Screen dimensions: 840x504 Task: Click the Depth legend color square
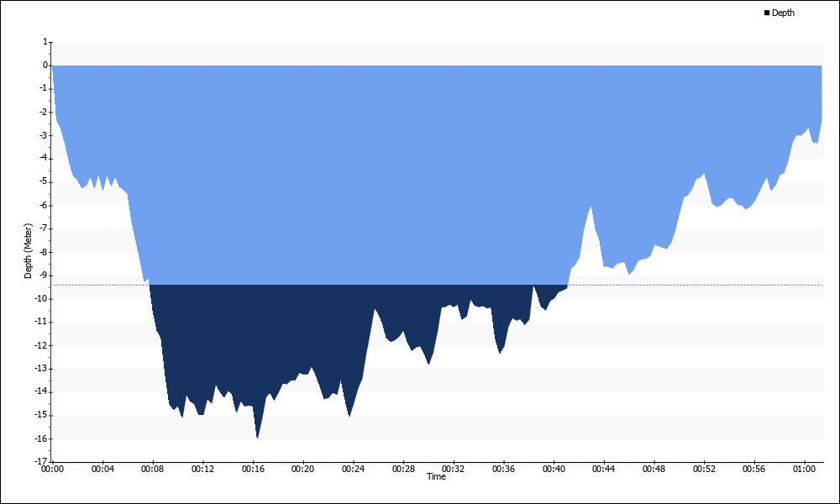(767, 13)
